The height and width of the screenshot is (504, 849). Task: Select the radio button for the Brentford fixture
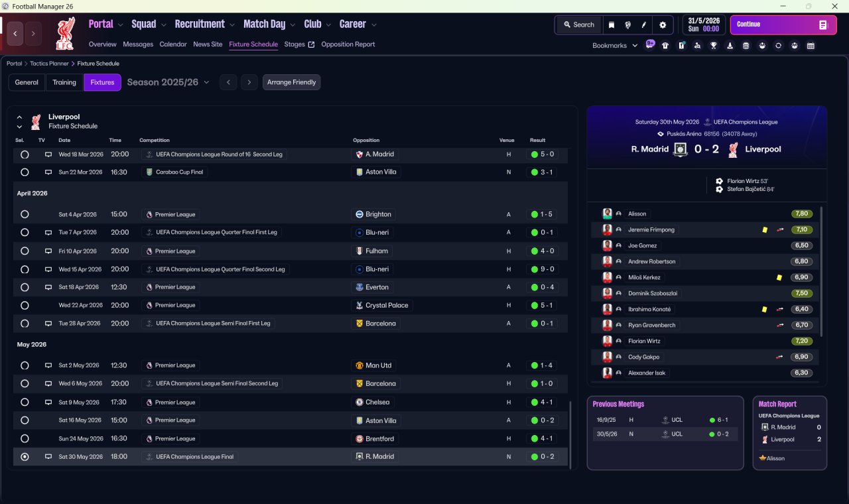coord(25,439)
